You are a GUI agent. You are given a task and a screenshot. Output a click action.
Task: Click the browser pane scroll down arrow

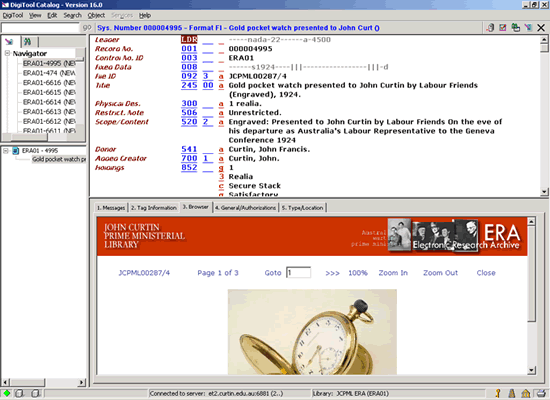(x=531, y=370)
